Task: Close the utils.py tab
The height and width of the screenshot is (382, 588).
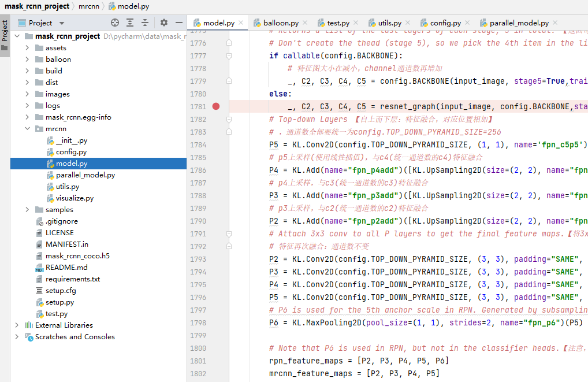Action: coord(408,23)
